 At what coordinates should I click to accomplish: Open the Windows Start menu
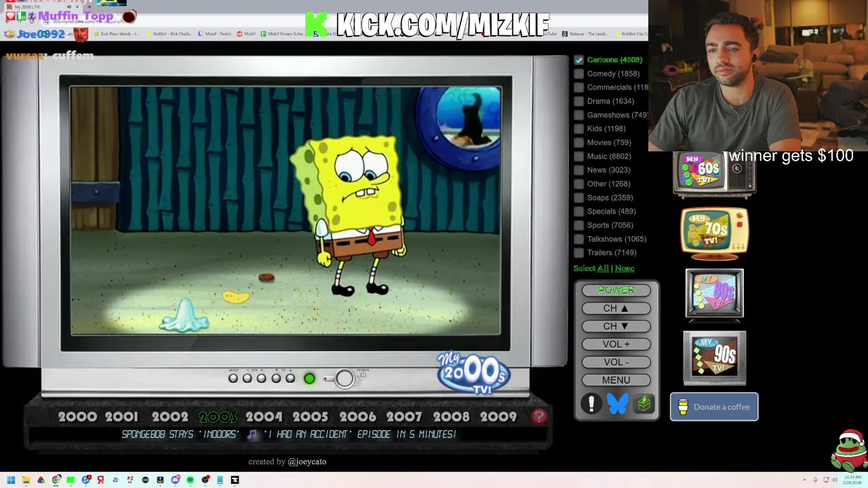pos(11,480)
